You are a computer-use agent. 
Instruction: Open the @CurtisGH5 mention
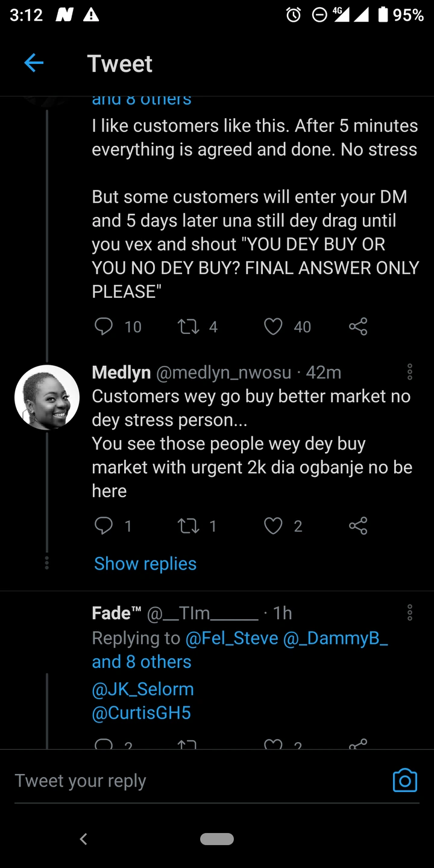[141, 713]
